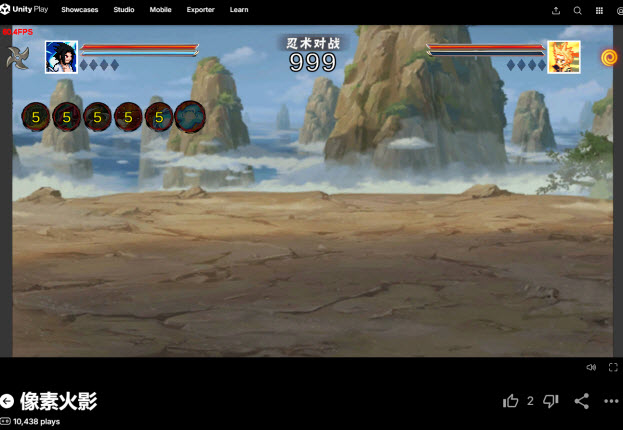The image size is (623, 430).
Task: Toggle fullscreen mode for the game
Action: 613,367
